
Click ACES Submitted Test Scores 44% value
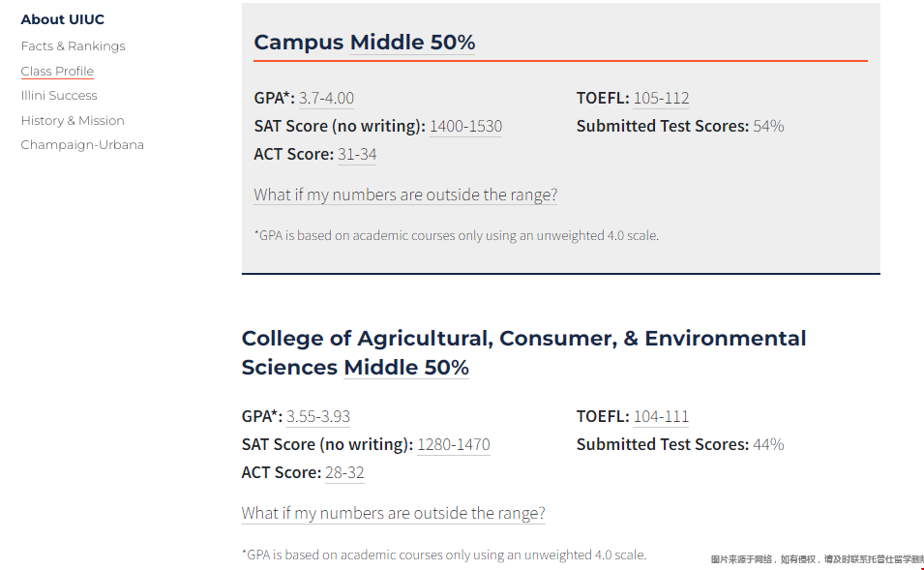click(x=768, y=444)
